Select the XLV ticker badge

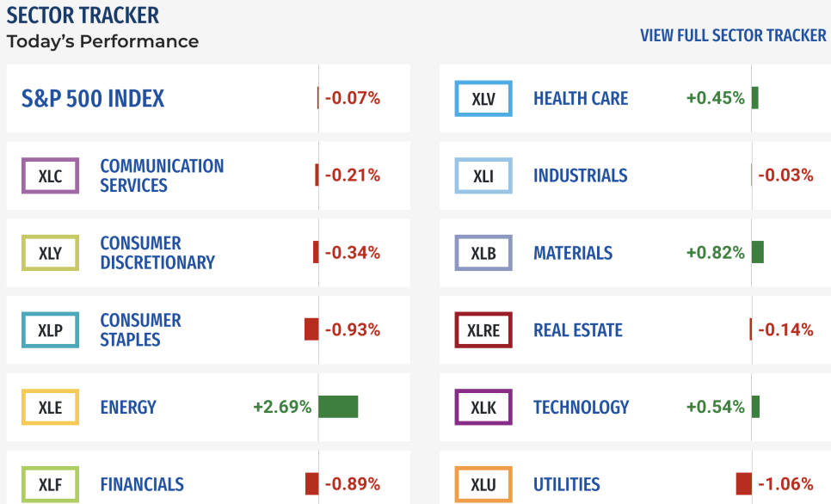[x=483, y=99]
